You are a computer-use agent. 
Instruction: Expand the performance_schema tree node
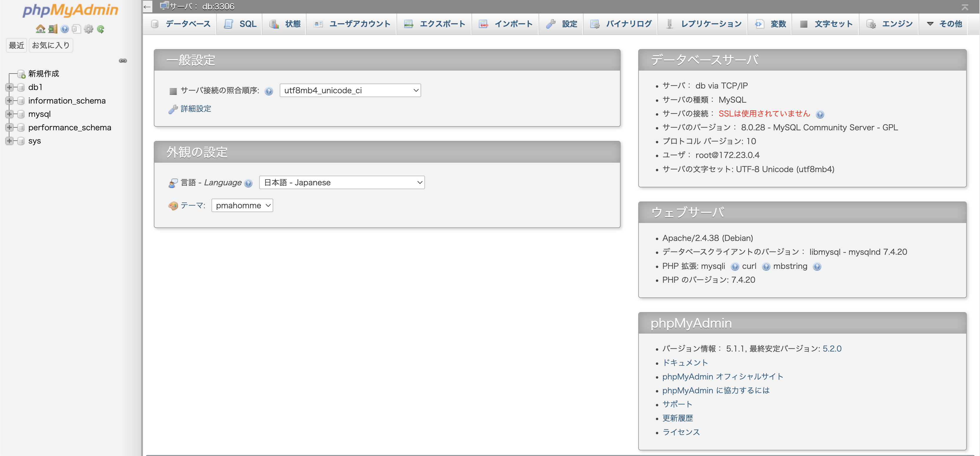tap(9, 127)
